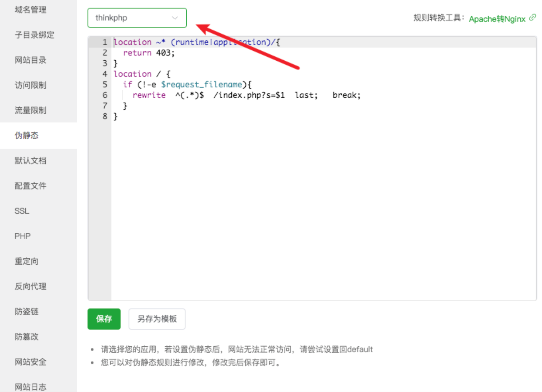Screen dimensions: 542x392
Task: Open the 防盗链 section
Action: [26, 312]
